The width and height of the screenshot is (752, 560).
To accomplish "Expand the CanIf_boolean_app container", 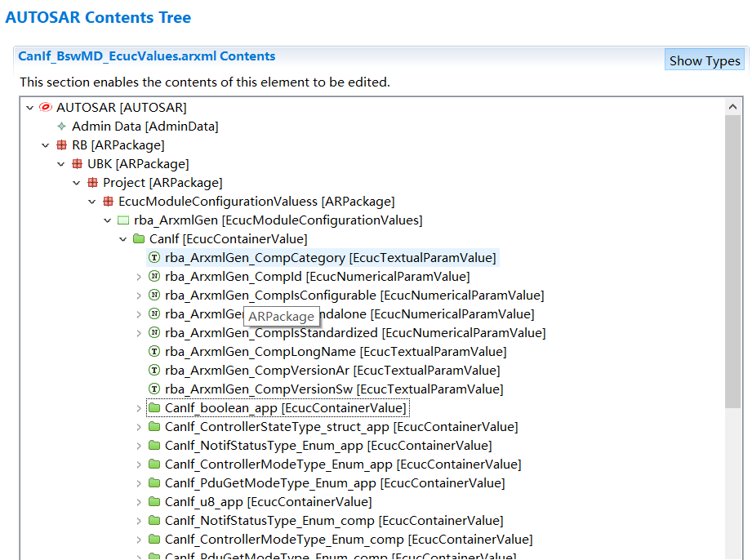I will click(139, 408).
